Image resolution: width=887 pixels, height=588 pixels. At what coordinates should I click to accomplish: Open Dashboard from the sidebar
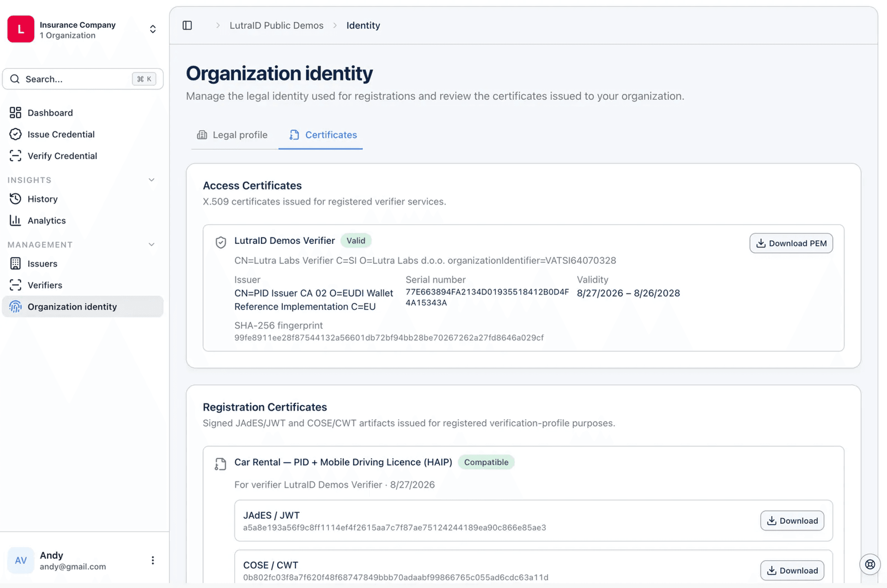pyautogui.click(x=83, y=113)
